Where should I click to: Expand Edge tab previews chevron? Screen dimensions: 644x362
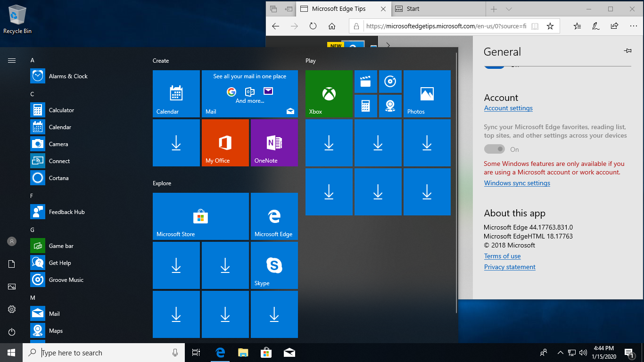[x=509, y=9]
